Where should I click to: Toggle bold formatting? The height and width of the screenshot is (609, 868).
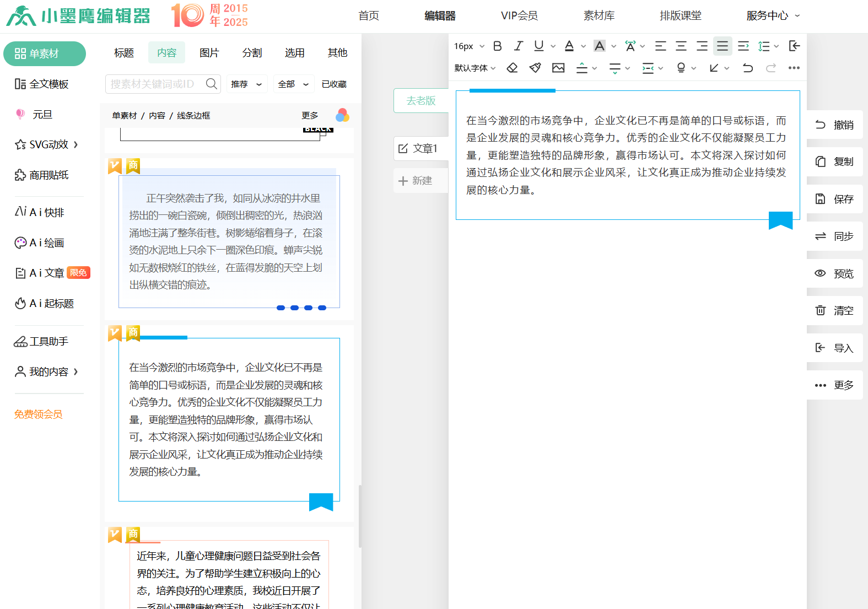tap(497, 46)
